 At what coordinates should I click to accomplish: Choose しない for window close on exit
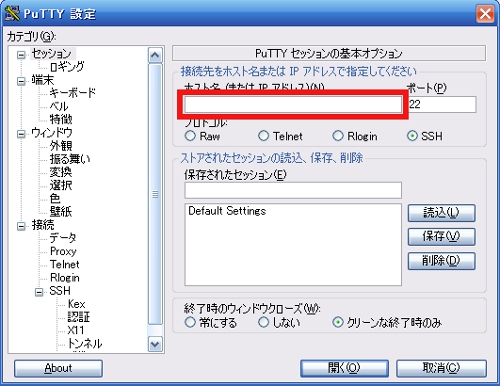tap(263, 322)
